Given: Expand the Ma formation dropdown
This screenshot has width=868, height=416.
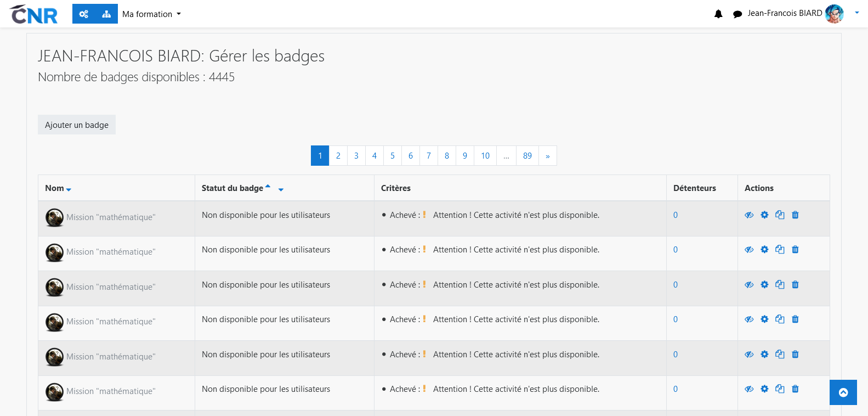Looking at the screenshot, I should (x=151, y=14).
